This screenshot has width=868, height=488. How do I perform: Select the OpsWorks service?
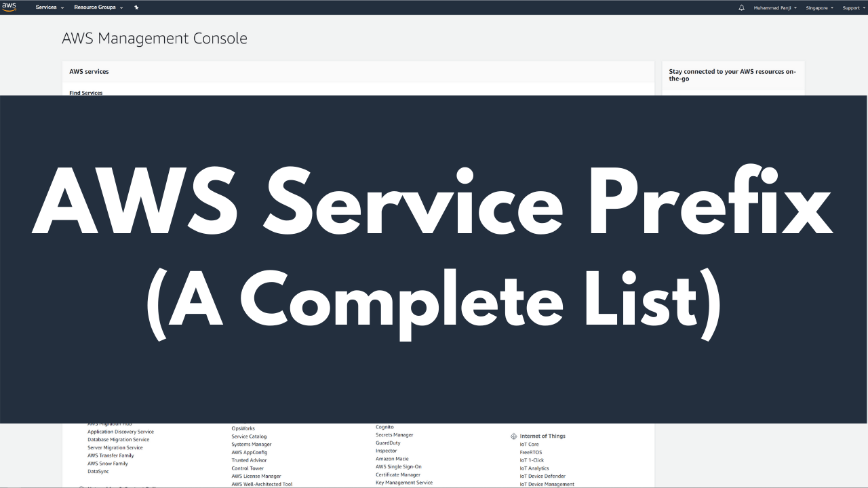point(242,428)
